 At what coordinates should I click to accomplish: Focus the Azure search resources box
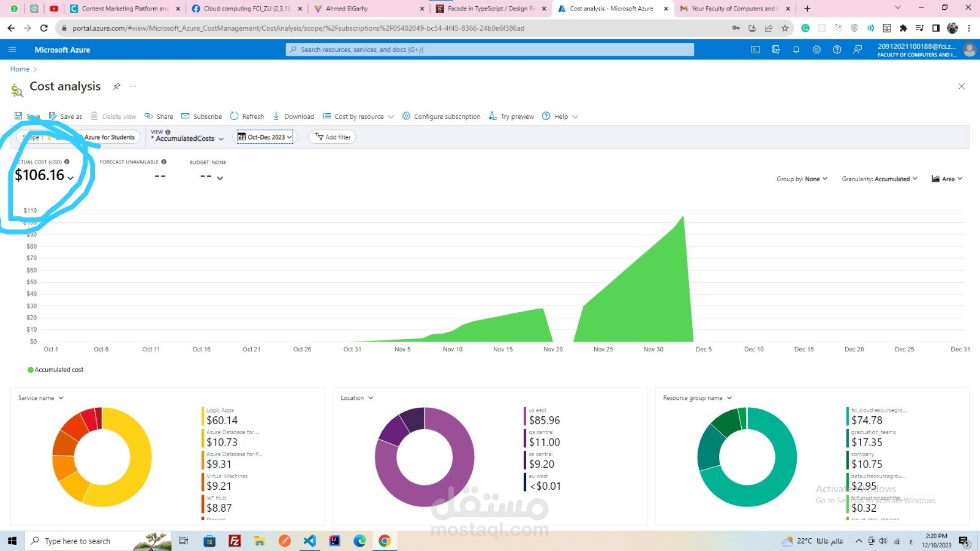click(489, 50)
